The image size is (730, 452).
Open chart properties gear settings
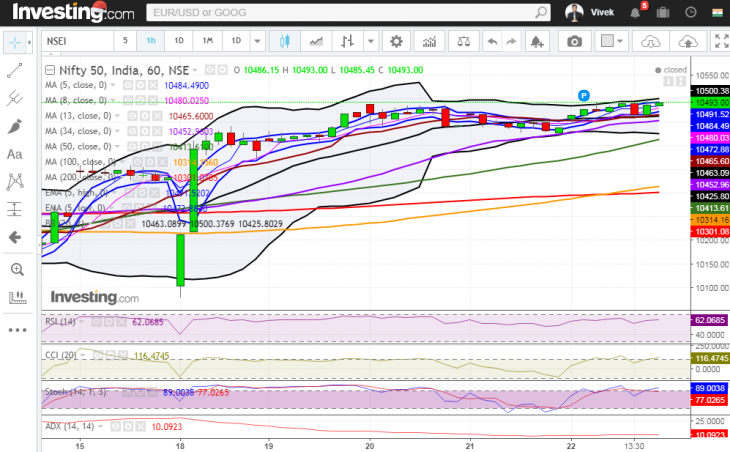[396, 41]
